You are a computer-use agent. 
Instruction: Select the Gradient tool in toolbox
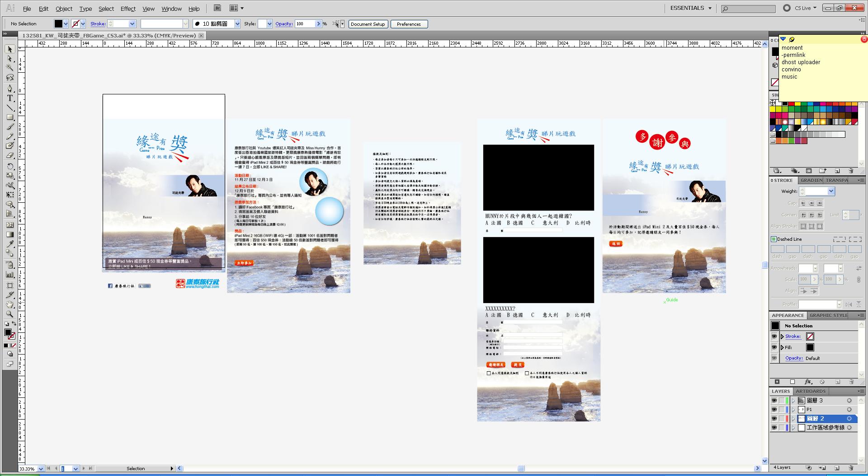point(10,234)
